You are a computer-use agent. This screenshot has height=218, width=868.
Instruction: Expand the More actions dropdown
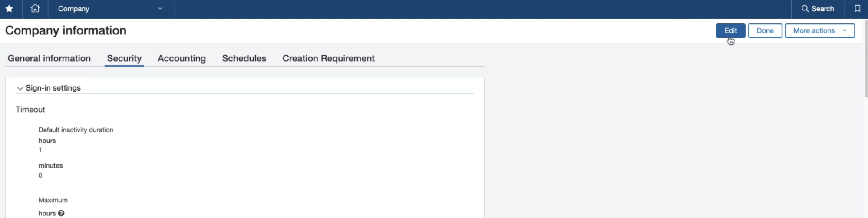point(819,31)
